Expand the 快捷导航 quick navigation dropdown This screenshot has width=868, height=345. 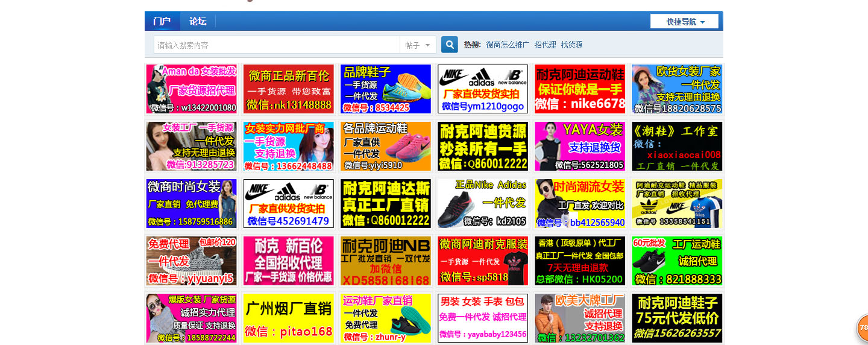click(684, 22)
